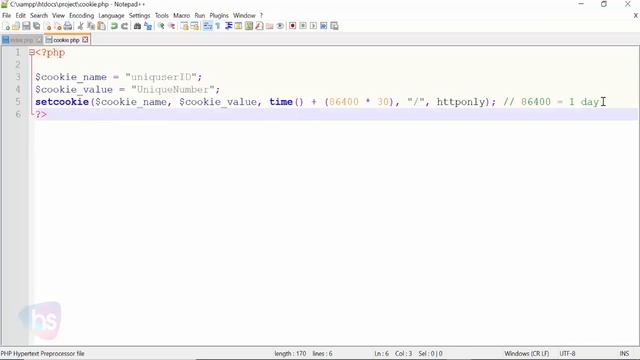Zoom out using the toolbar icon
The width and height of the screenshot is (640, 360).
click(171, 26)
